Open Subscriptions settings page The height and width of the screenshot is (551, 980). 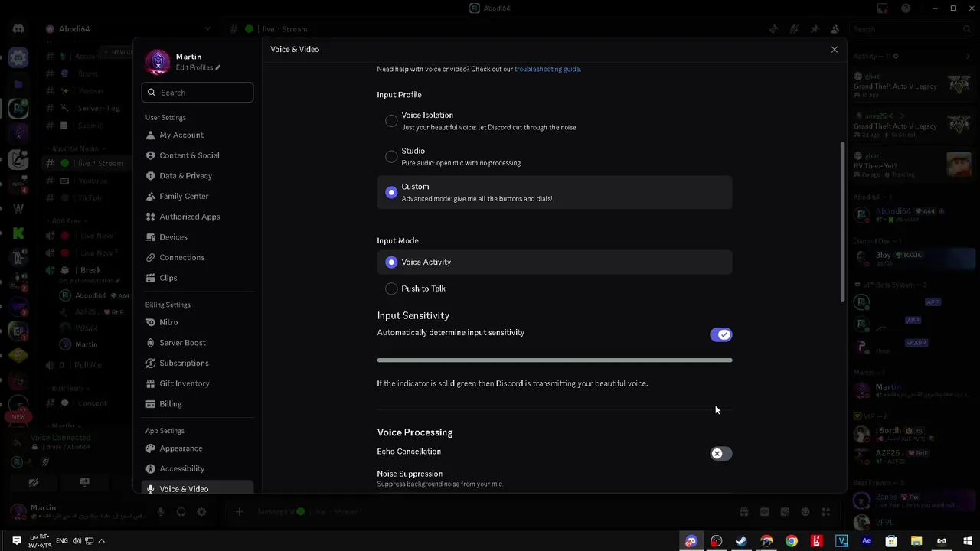[198, 363]
